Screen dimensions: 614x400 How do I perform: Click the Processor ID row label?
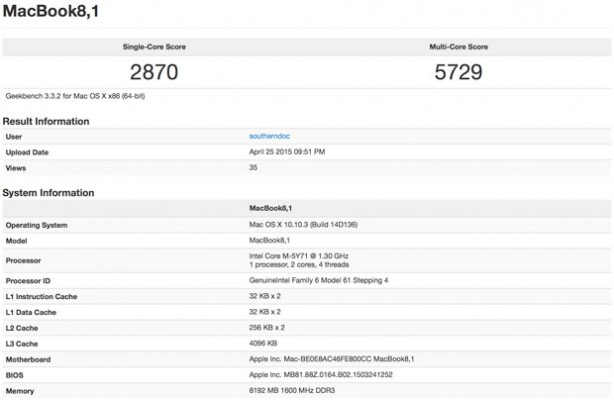coord(28,281)
